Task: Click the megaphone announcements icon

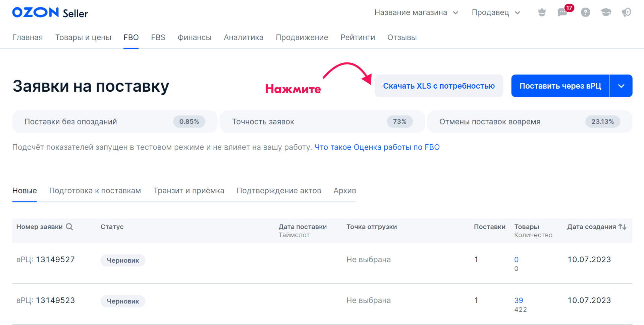Action: tap(626, 12)
